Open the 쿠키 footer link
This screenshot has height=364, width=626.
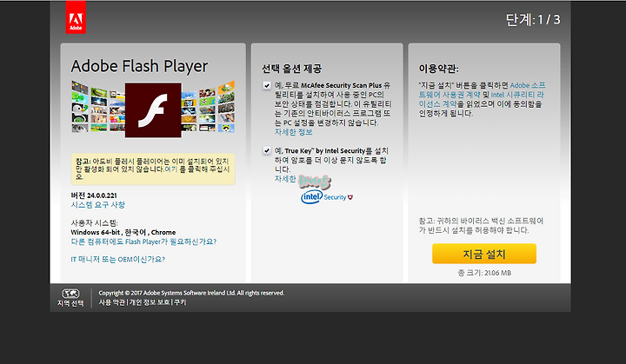tap(180, 302)
